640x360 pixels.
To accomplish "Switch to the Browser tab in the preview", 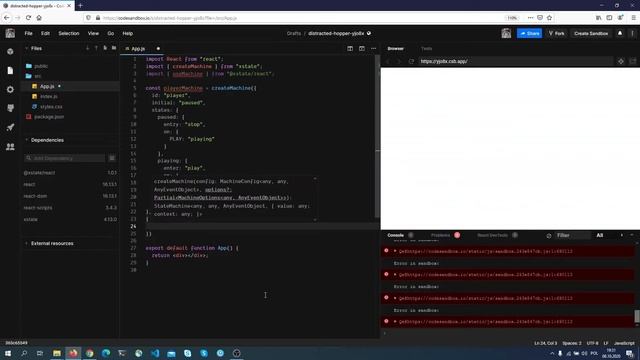I will (x=396, y=49).
